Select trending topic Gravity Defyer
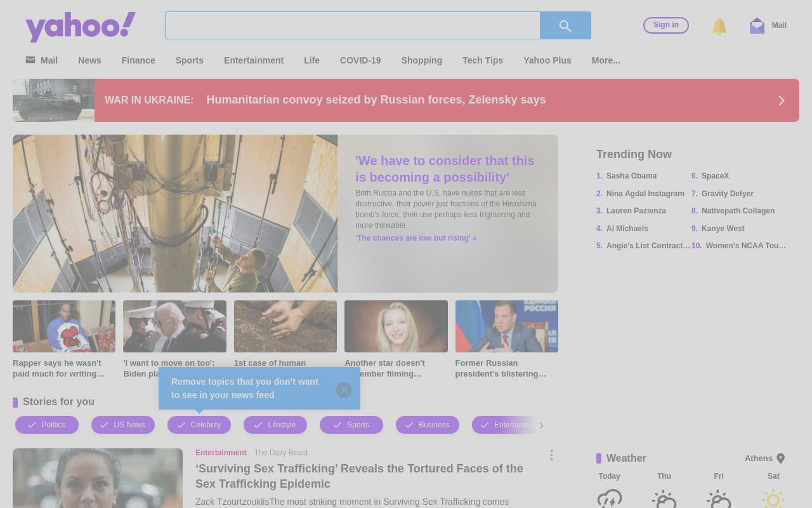 coord(728,194)
